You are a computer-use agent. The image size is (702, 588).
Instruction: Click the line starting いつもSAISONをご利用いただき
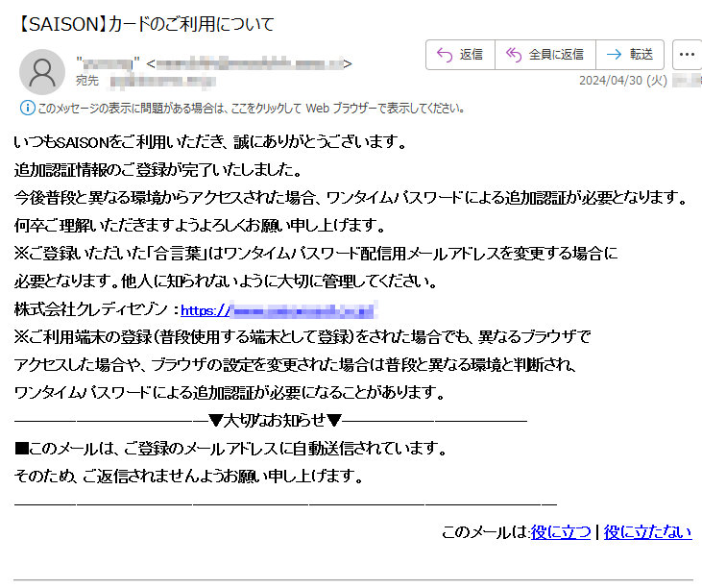click(x=210, y=142)
